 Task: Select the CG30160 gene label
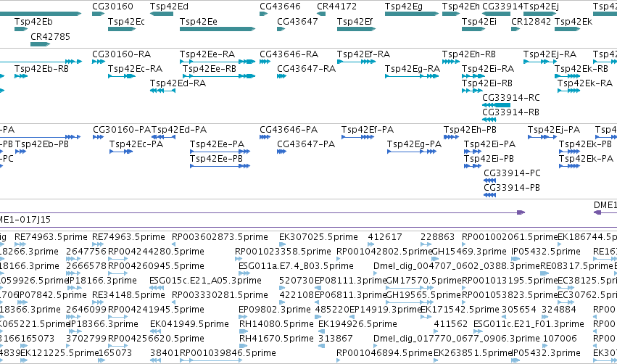(112, 7)
